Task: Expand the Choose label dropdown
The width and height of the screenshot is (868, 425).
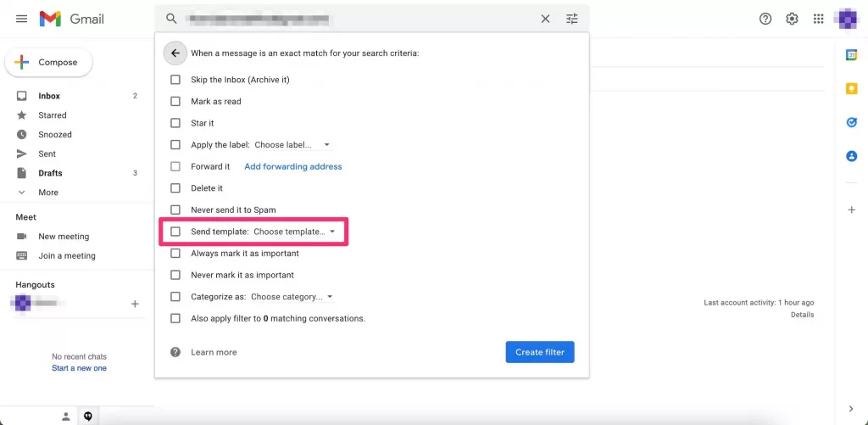Action: pos(292,145)
